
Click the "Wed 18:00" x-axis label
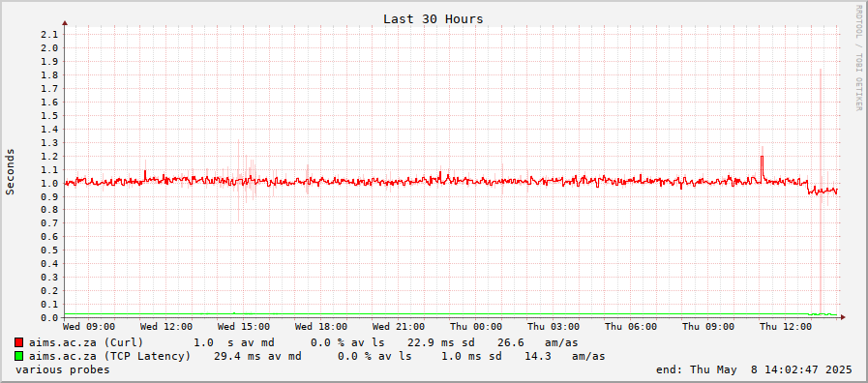pyautogui.click(x=321, y=327)
